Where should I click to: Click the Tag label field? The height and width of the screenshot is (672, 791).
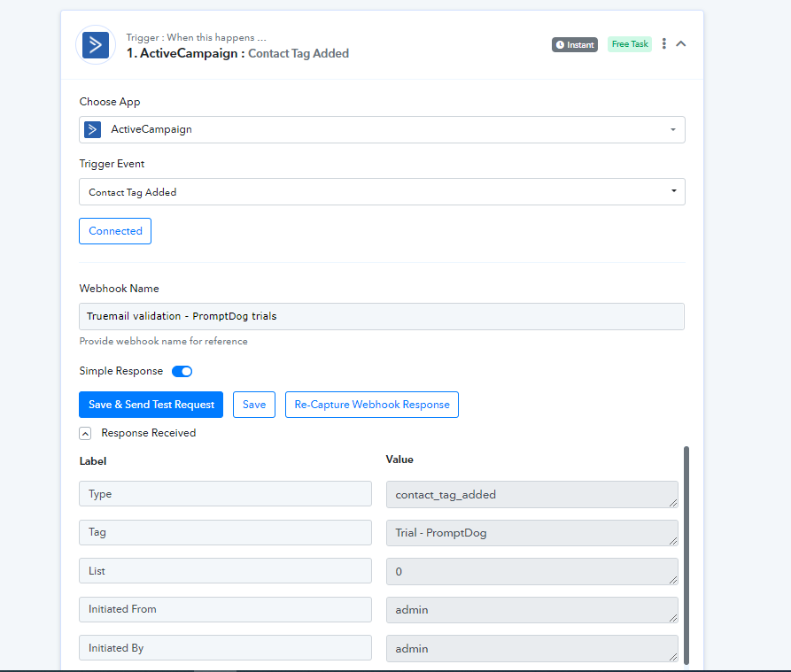coord(226,532)
